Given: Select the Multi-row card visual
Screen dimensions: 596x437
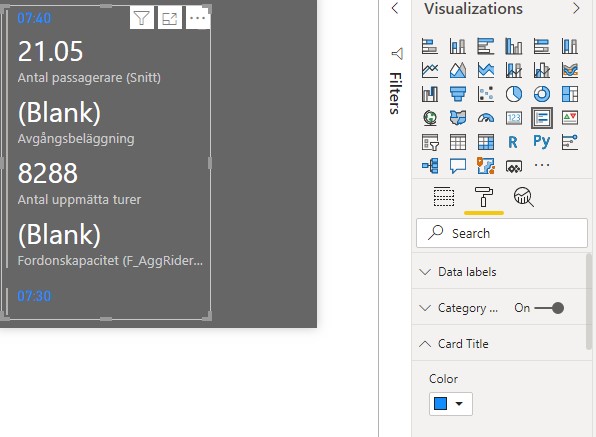Looking at the screenshot, I should tap(542, 118).
